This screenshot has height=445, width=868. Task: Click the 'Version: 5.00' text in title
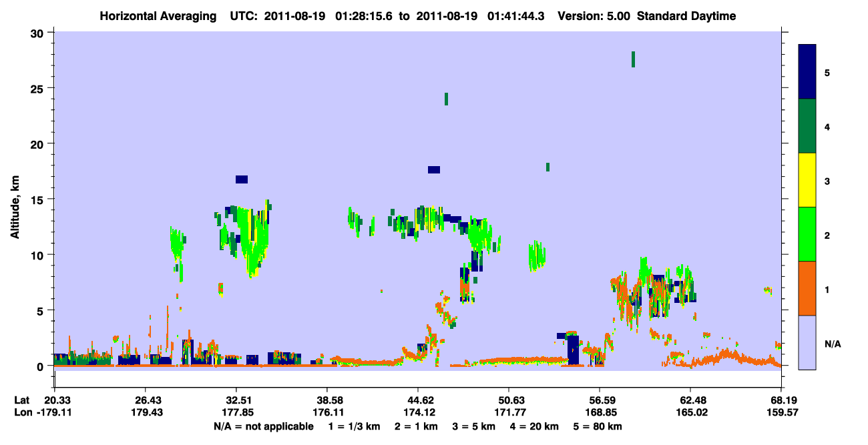[595, 16]
